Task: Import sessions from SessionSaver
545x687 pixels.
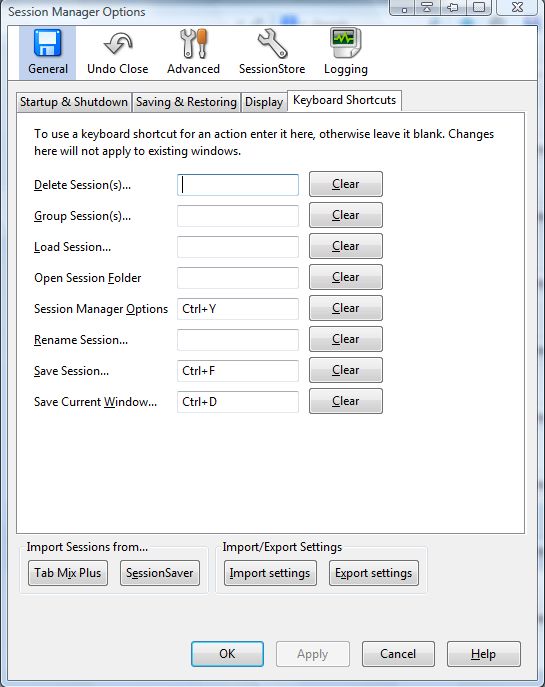Action: 160,573
